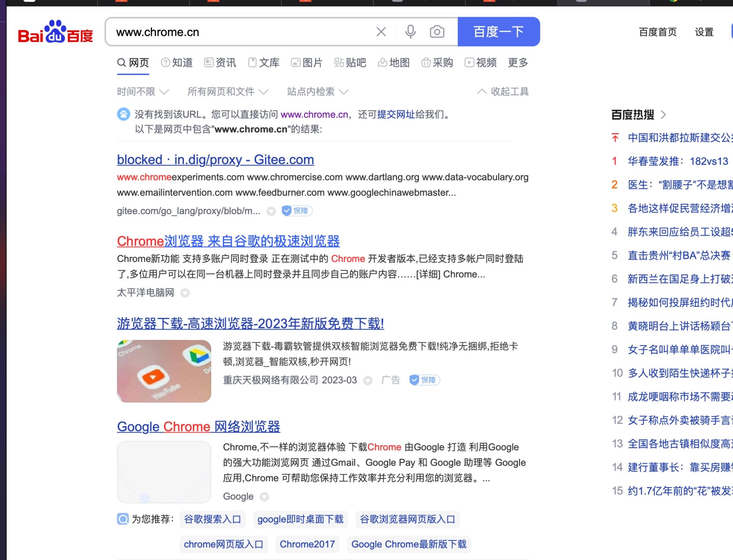Click into the www.chrome.cn search field
The height and width of the screenshot is (560, 733).
coord(241,32)
